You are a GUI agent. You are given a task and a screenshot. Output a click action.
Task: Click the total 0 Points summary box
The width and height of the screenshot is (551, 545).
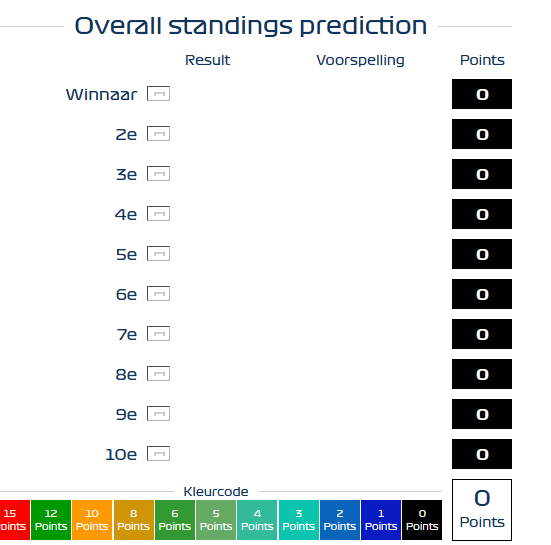click(x=482, y=510)
